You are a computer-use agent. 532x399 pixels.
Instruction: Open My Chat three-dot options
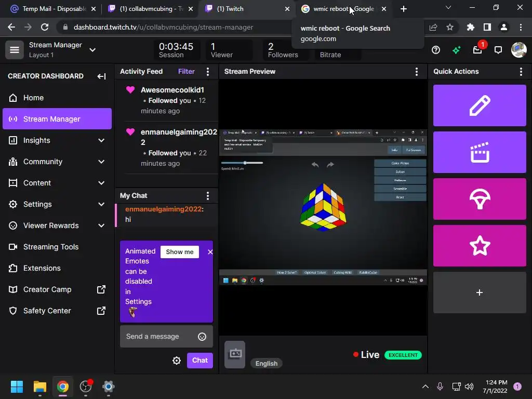click(x=208, y=196)
